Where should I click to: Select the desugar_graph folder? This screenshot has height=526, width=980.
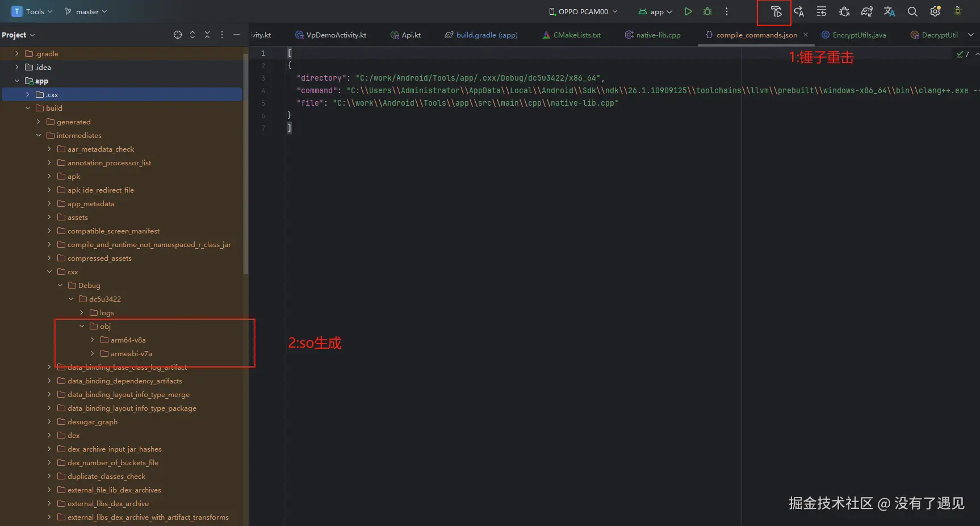click(x=93, y=421)
